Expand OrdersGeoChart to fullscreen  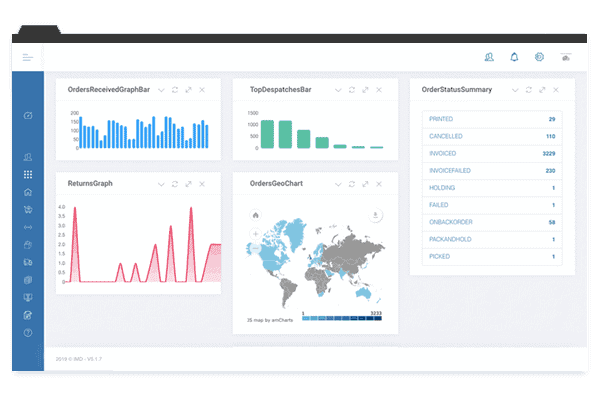(x=365, y=184)
